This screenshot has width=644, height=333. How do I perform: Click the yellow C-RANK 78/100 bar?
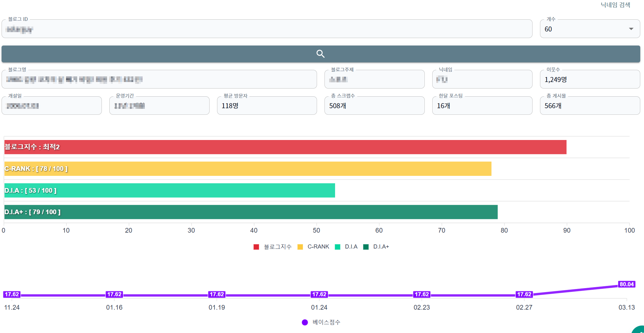click(248, 169)
